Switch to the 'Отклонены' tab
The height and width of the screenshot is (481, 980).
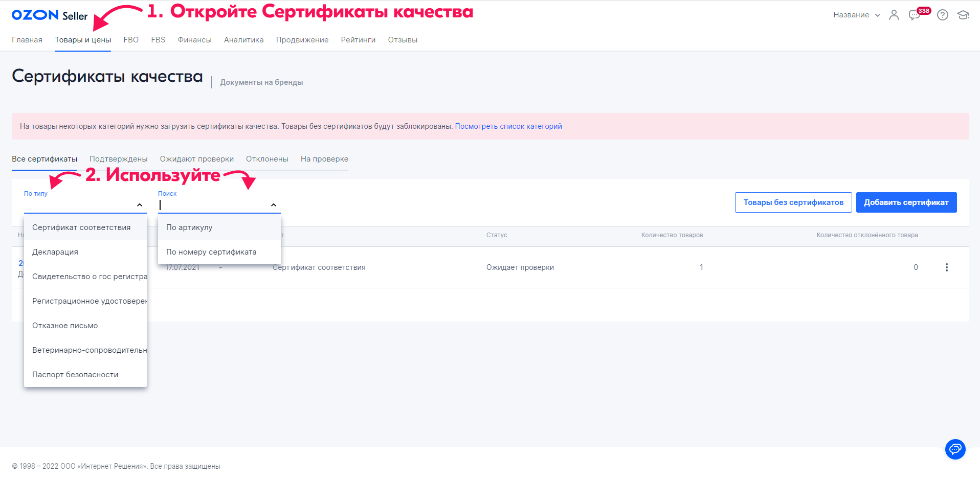(x=267, y=159)
